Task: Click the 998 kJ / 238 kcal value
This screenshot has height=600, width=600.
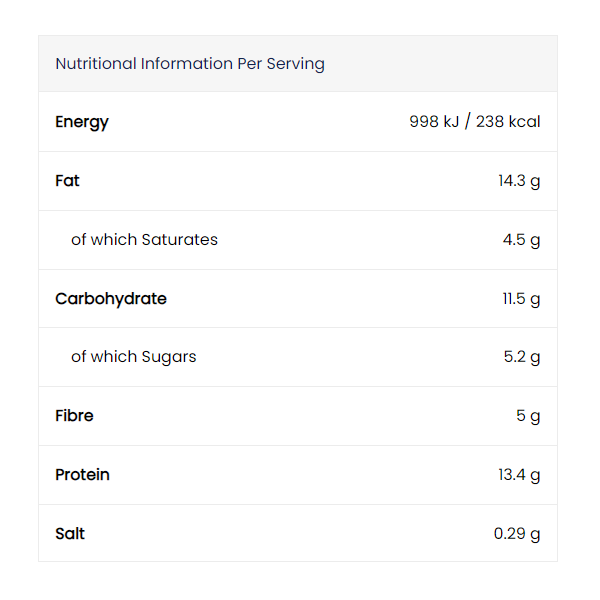Action: 474,122
